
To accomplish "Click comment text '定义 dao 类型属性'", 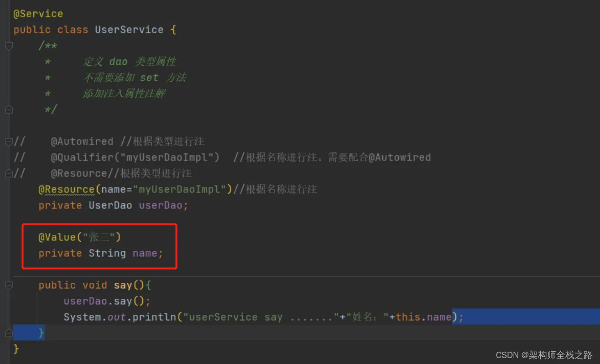I will 129,62.
